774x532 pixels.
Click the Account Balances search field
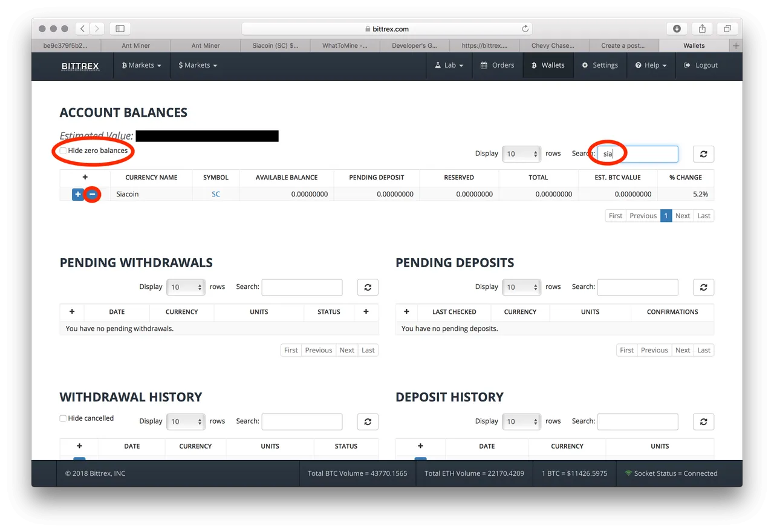638,154
